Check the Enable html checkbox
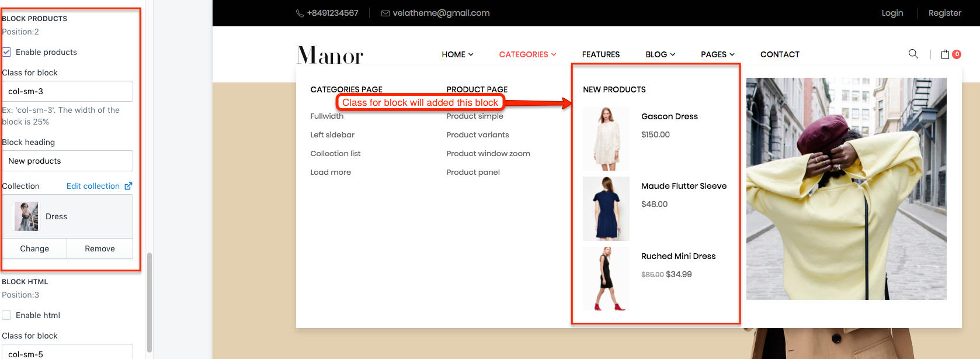 point(7,315)
